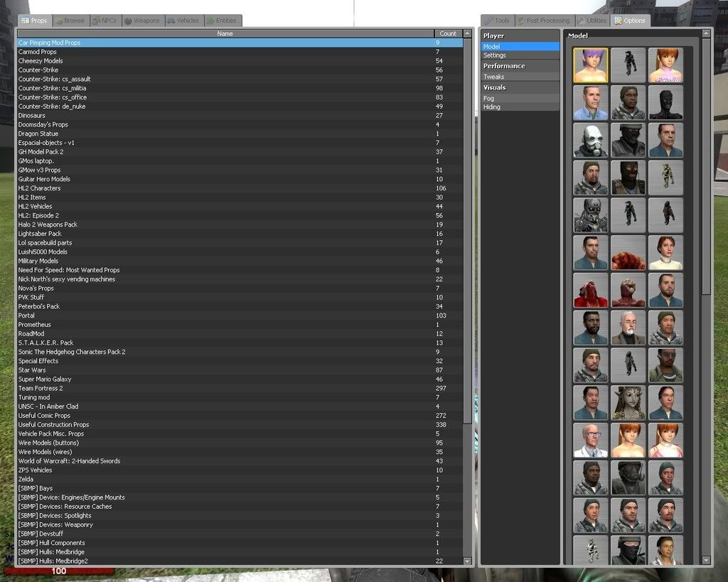Screen dimensions: 728x582
Task: Open the Tools tab
Action: pos(498,21)
